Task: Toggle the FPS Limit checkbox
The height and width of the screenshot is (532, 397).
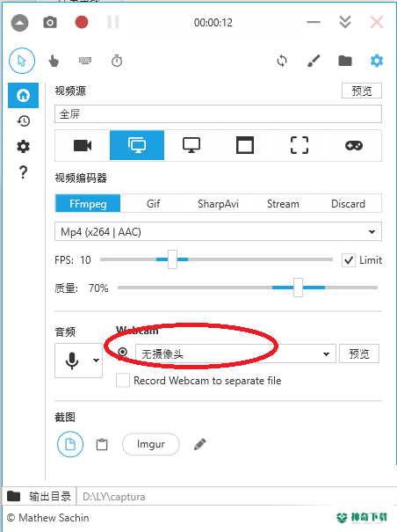Action: point(349,260)
